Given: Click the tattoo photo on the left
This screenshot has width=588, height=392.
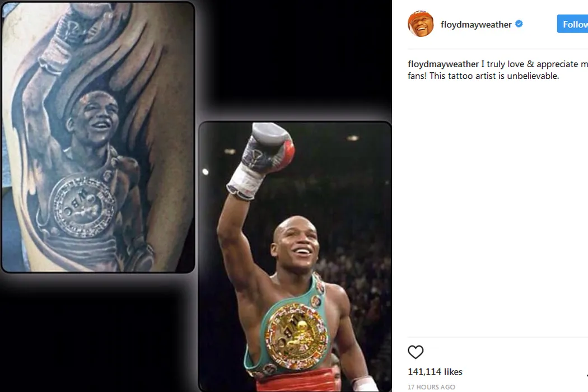Looking at the screenshot, I should tap(98, 137).
